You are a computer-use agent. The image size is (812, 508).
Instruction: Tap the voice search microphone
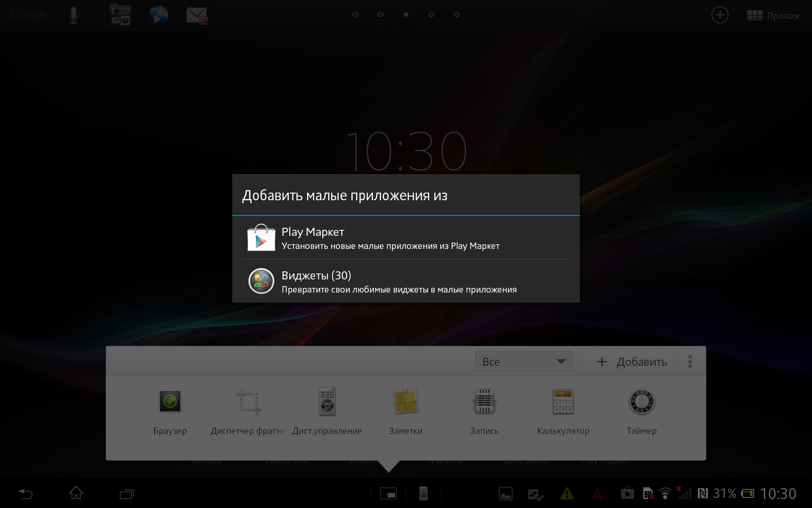[x=74, y=16]
